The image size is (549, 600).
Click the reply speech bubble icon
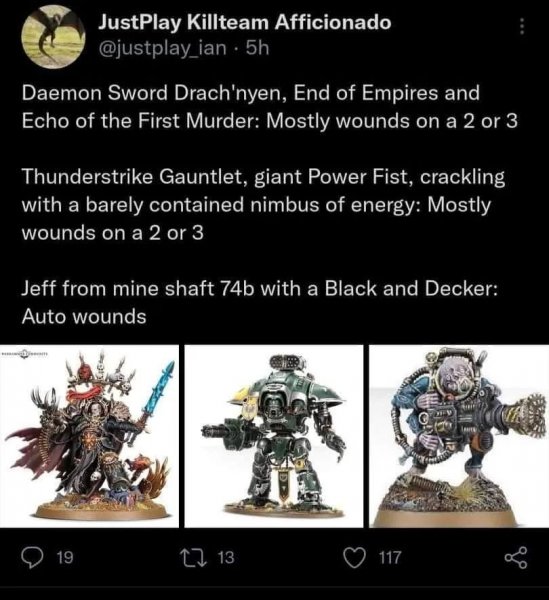point(32,557)
